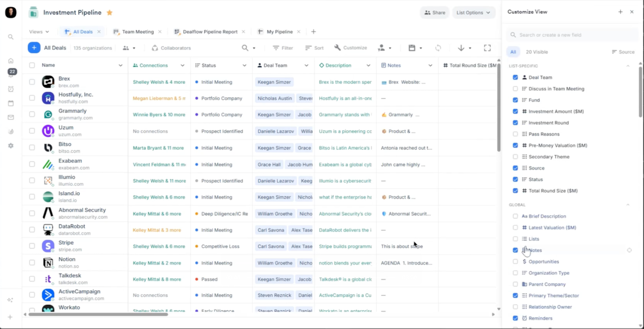Switch to the Team Meeting tab
644x329 pixels.
pos(138,31)
